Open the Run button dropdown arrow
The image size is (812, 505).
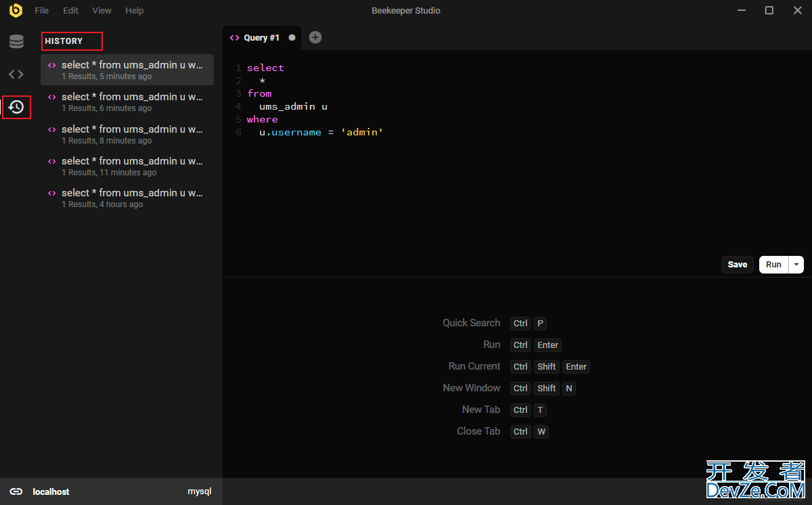[x=796, y=265]
